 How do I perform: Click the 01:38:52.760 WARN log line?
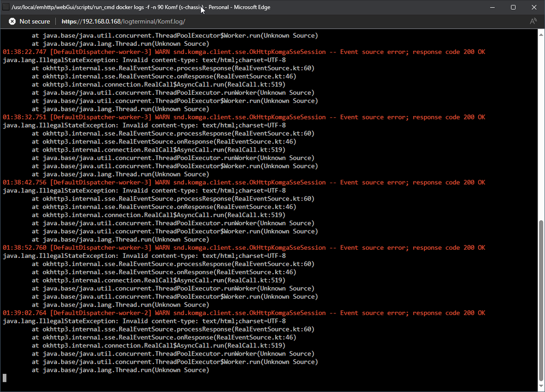coord(244,248)
